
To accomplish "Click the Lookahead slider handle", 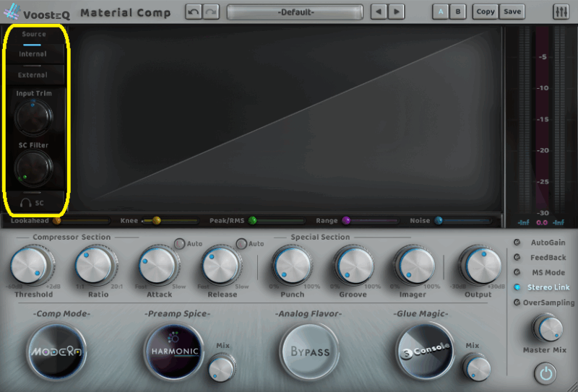I will click(x=56, y=221).
